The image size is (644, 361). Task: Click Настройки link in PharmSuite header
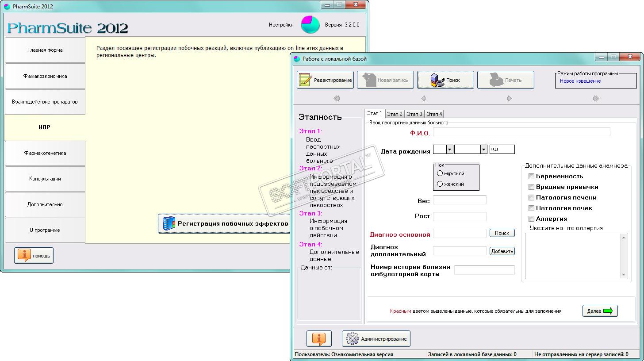pyautogui.click(x=281, y=25)
